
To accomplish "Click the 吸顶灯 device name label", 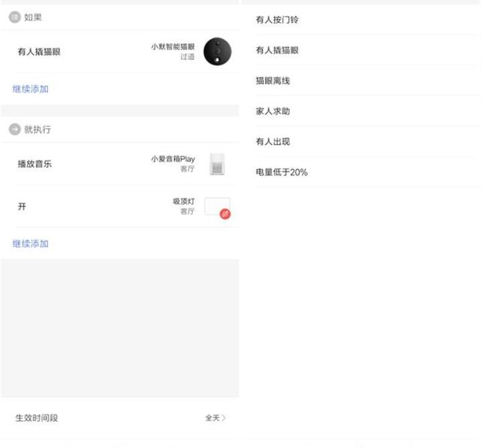I will pyautogui.click(x=183, y=201).
